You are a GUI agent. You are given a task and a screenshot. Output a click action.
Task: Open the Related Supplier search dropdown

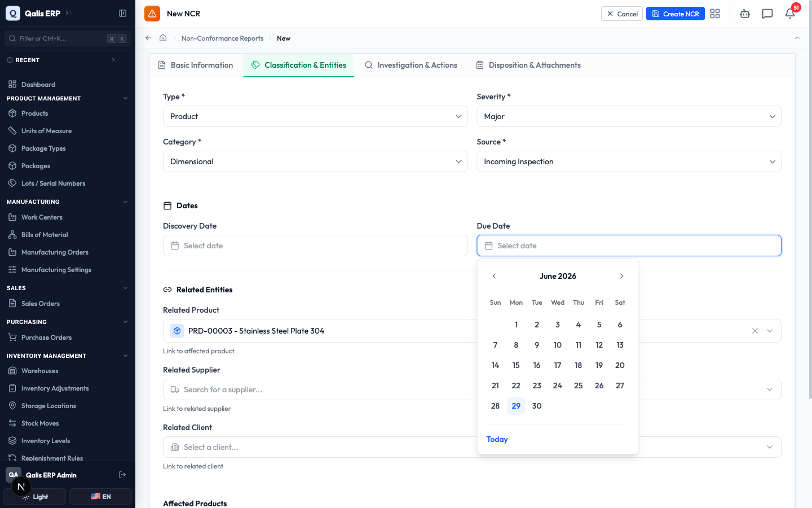pos(472,389)
